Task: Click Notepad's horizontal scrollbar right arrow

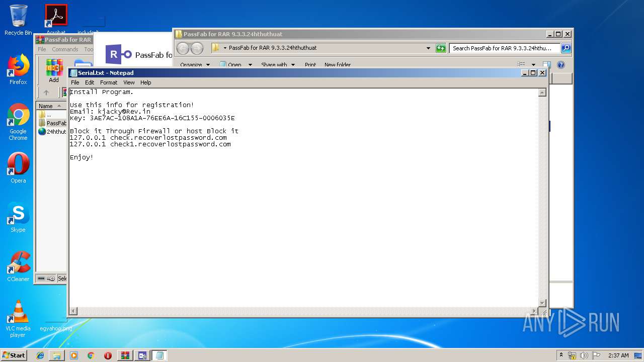Action: point(534,311)
